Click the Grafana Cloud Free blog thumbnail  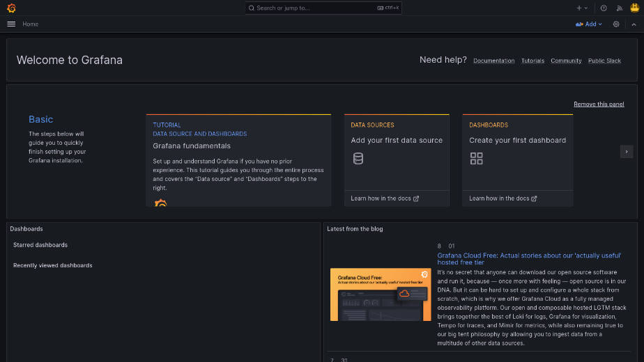point(381,294)
